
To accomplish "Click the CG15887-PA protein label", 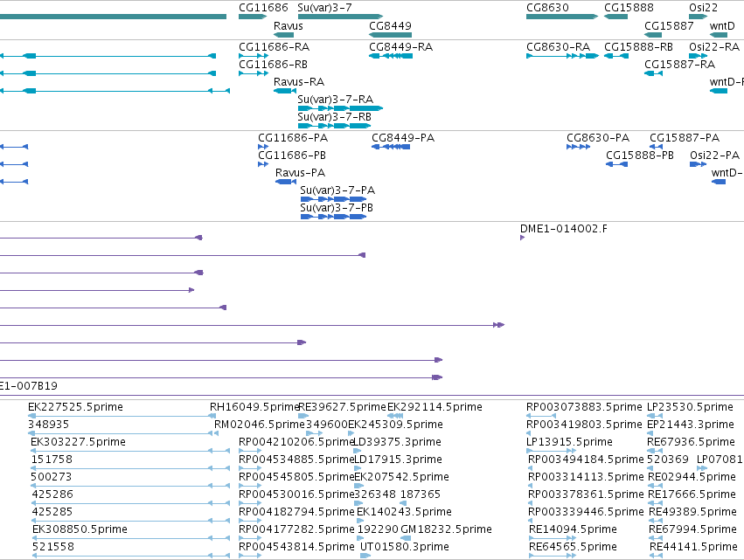I will tap(685, 138).
